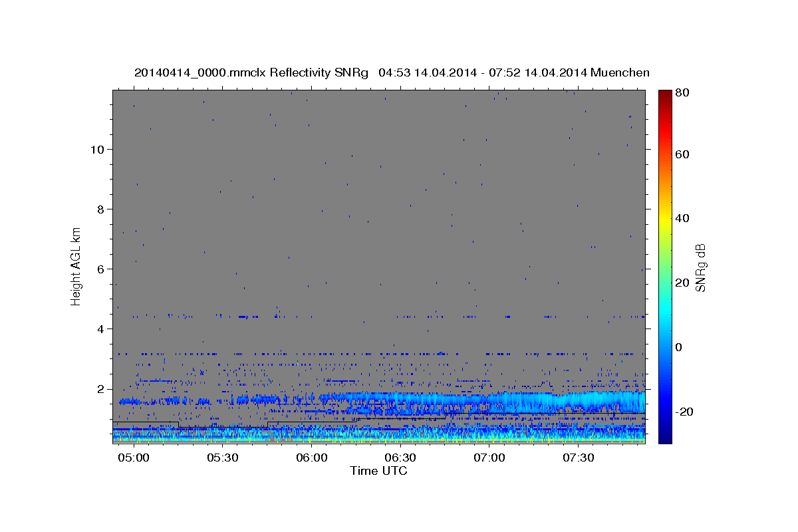Click the colorbar value 80
Image resolution: width=798 pixels, height=532 pixels.
[683, 92]
